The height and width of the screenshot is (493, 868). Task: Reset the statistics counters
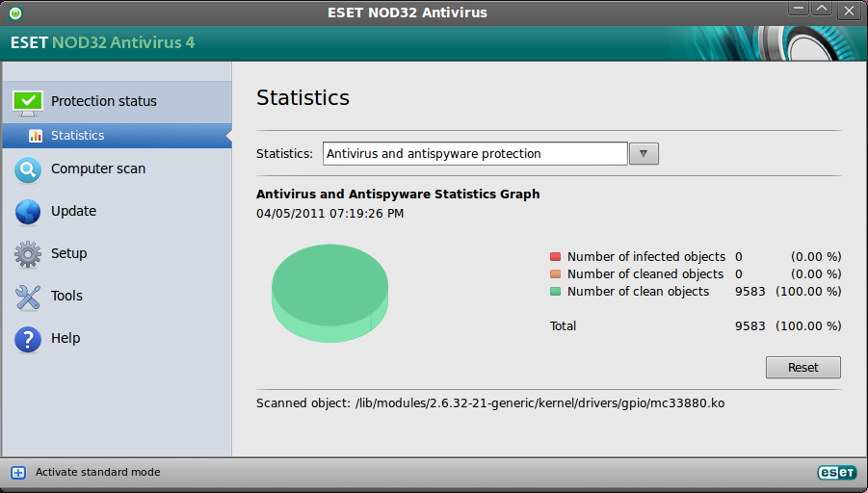[x=803, y=368]
